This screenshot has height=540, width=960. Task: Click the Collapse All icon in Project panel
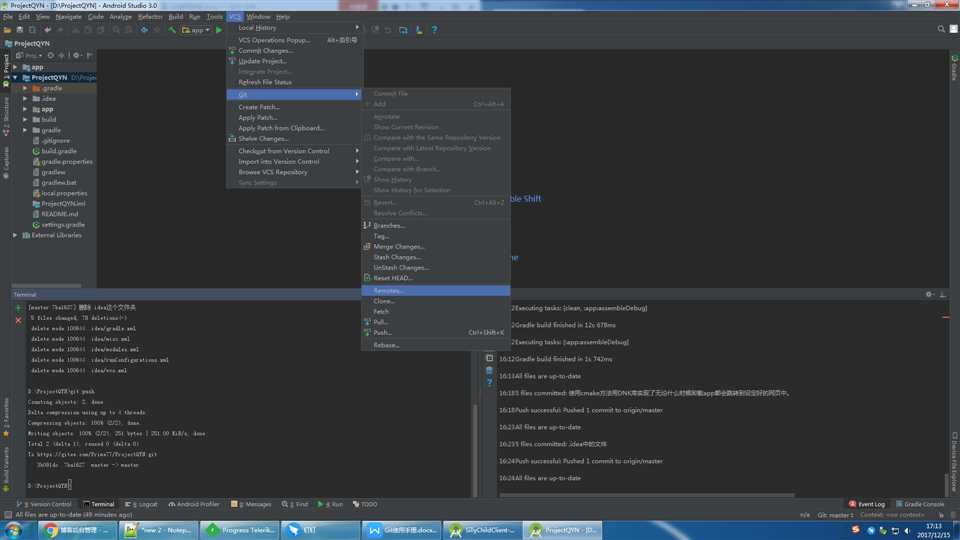pos(61,56)
